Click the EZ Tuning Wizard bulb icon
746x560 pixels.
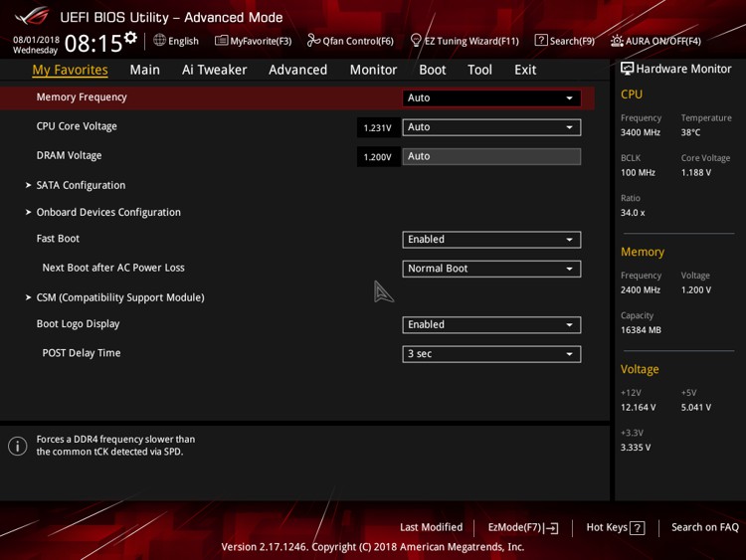(x=416, y=41)
